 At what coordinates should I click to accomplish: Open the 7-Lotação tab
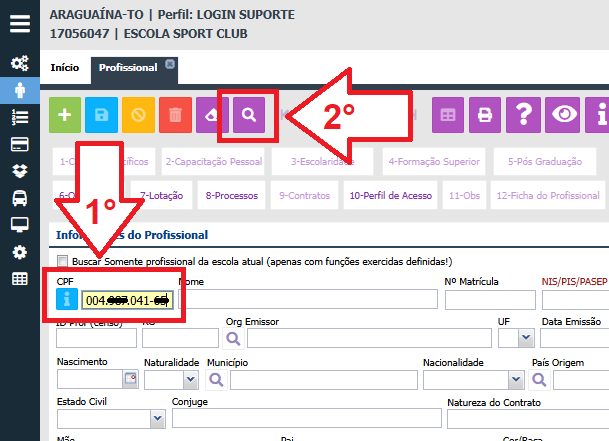pyautogui.click(x=162, y=195)
